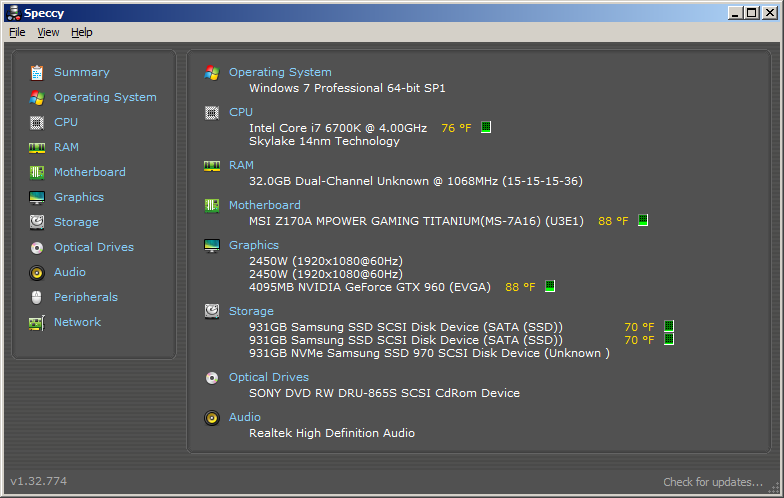The height and width of the screenshot is (498, 784).
Task: Click 32.0GB Dual-Channel RAM details text
Action: click(x=416, y=181)
